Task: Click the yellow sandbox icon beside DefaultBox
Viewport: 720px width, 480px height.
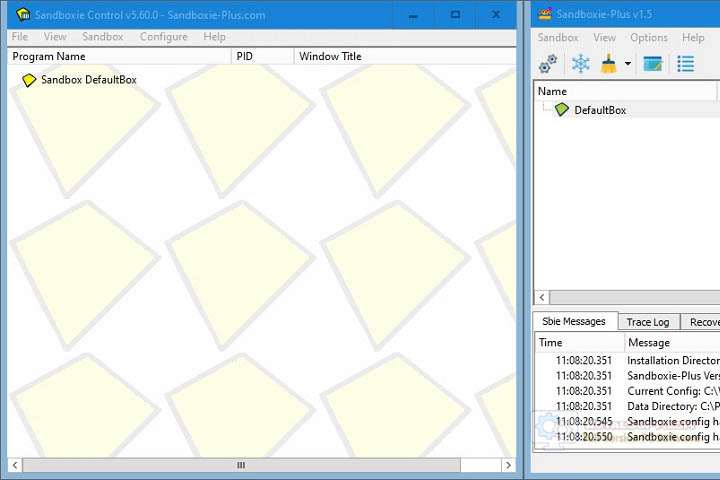Action: coord(29,80)
